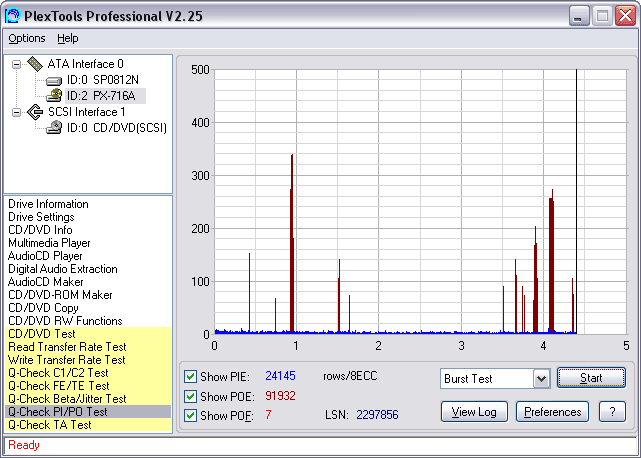Click the LSN value 2297856
The height and width of the screenshot is (458, 641).
tap(377, 415)
